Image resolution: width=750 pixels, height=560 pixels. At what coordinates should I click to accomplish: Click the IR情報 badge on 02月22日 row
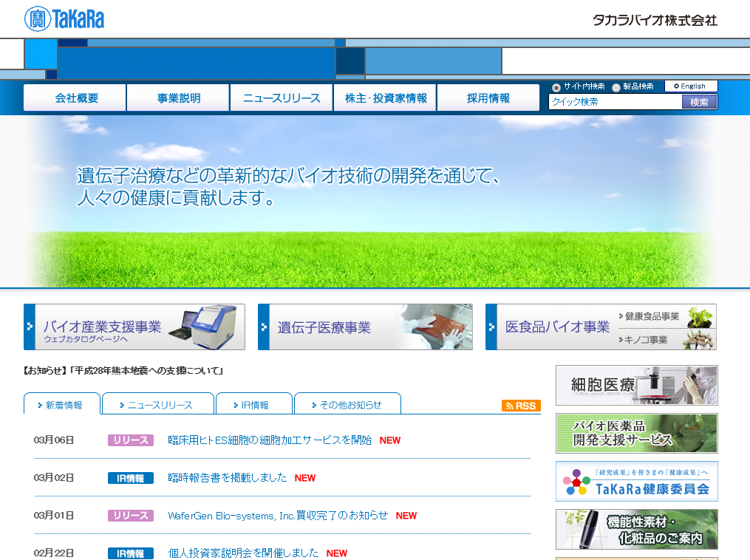click(x=131, y=553)
